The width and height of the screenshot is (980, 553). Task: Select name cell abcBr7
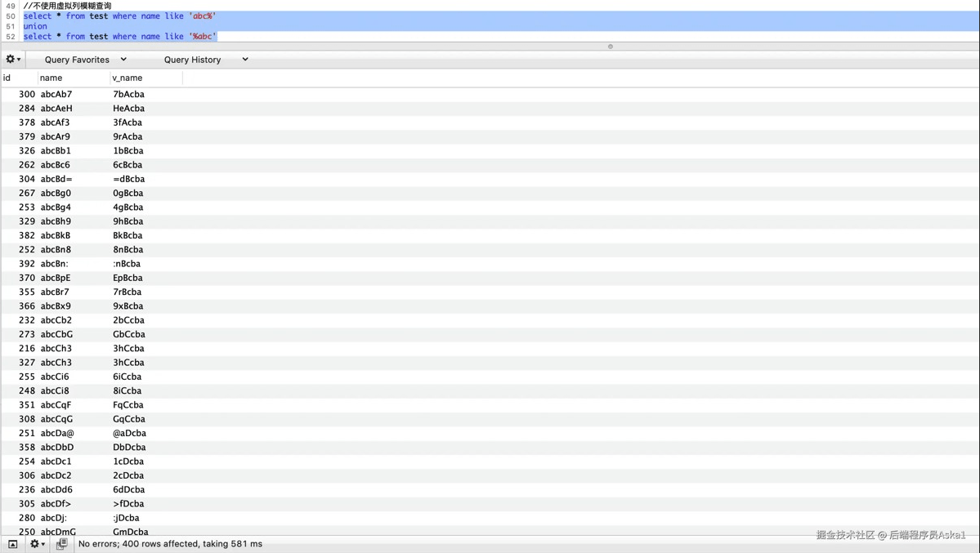tap(55, 292)
